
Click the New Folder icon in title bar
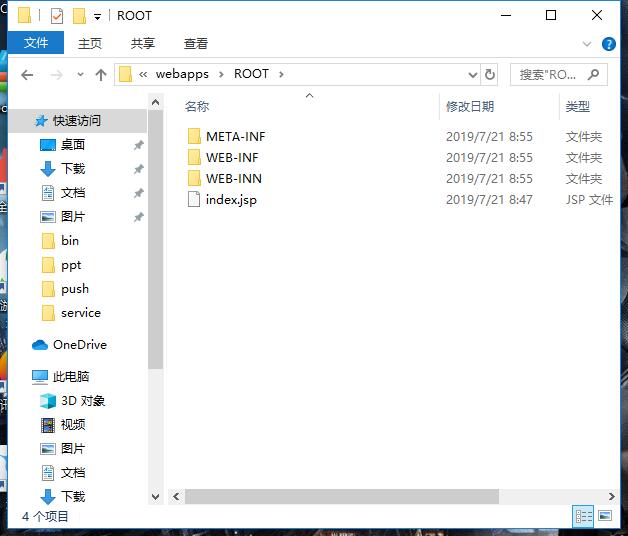(79, 16)
